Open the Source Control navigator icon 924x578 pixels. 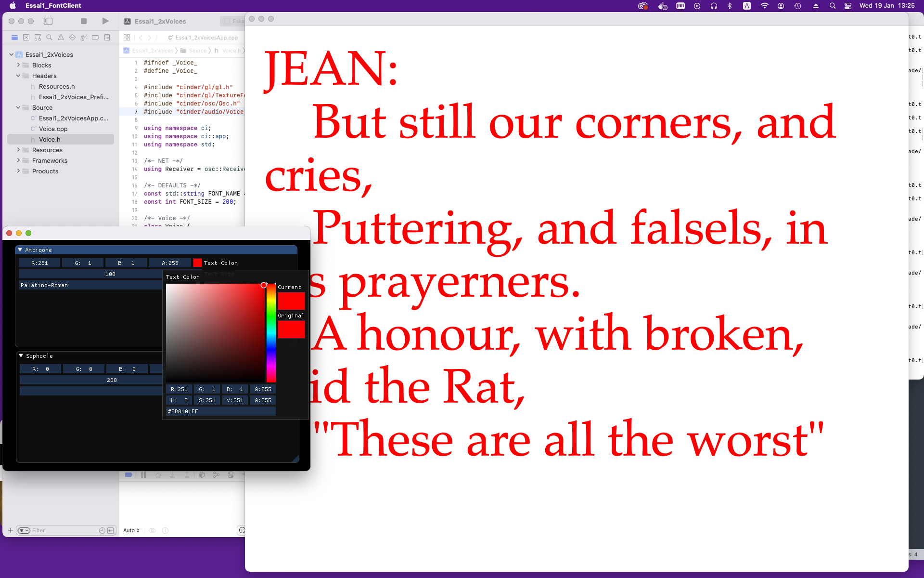(26, 38)
